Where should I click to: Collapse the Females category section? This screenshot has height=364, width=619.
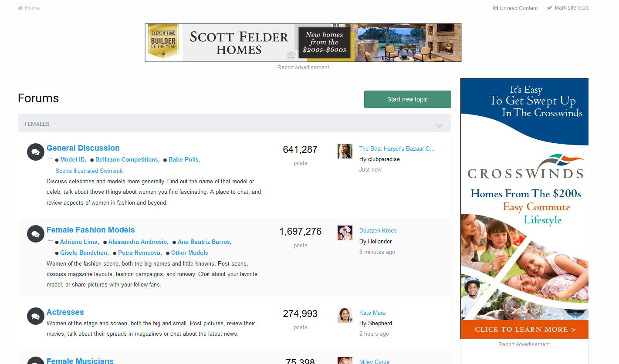pos(439,125)
